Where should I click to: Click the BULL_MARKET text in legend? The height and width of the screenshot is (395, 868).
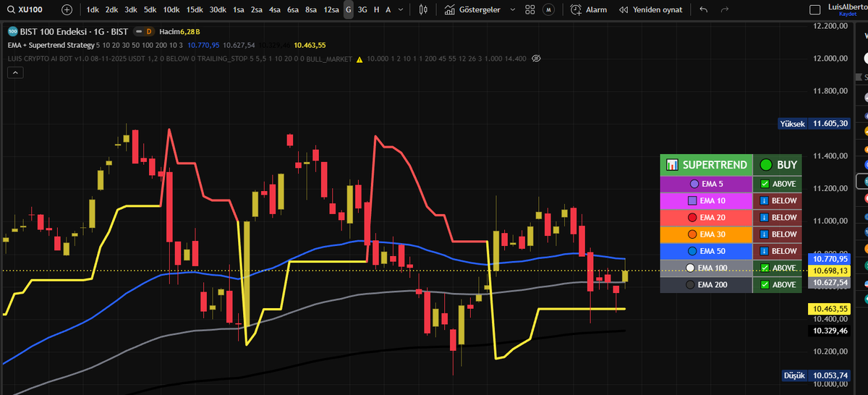[x=328, y=59]
